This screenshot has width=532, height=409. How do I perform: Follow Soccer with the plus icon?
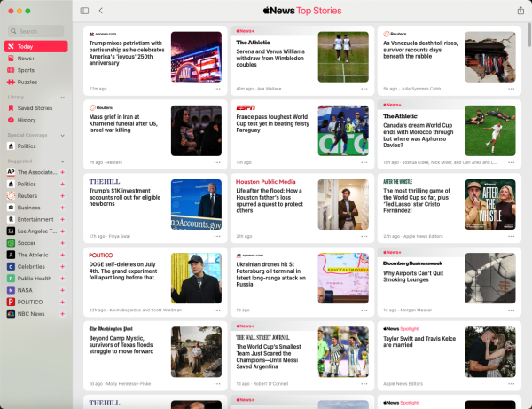pos(62,243)
